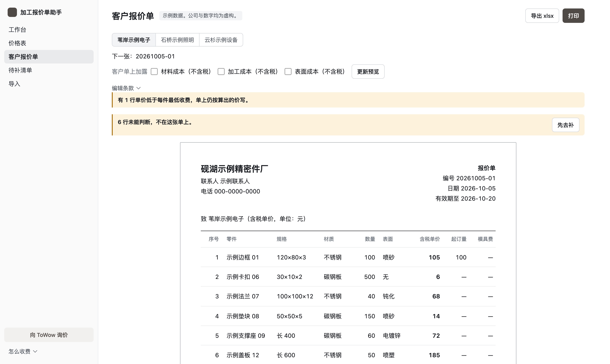Click the 有 1 行单价低于每件最低收费 notice
The width and height of the screenshot is (610, 364).
click(x=183, y=100)
